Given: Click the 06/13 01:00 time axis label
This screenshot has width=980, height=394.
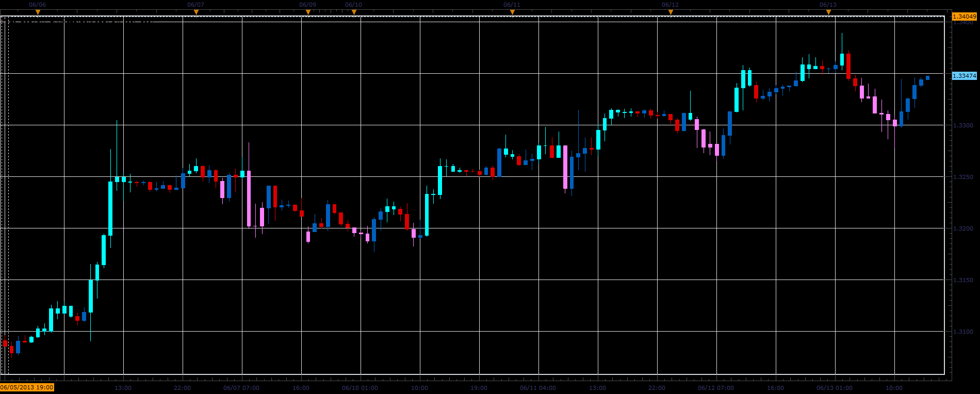Looking at the screenshot, I should pyautogui.click(x=835, y=388).
